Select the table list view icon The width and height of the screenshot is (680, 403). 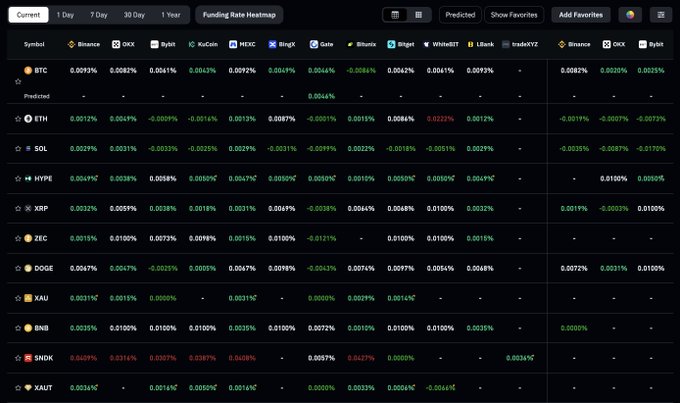(x=395, y=15)
